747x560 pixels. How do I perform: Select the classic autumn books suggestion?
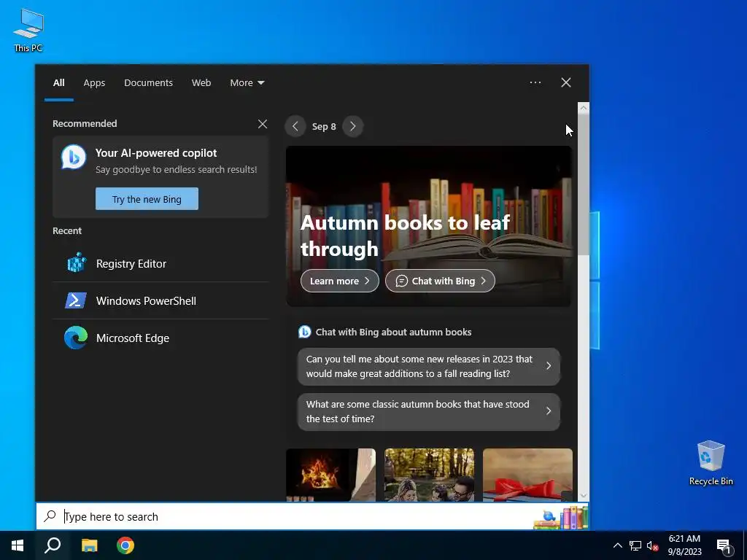pos(429,411)
